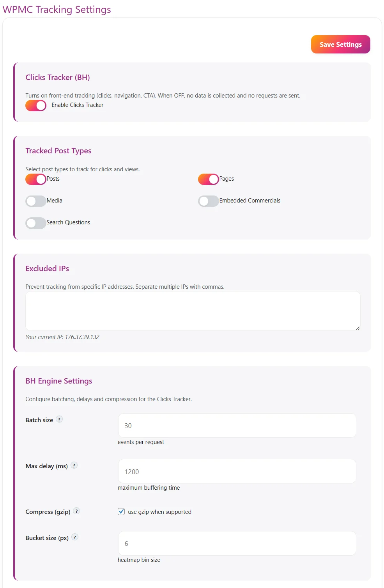
Task: Open the Bucket size help icon
Action: [x=75, y=537]
